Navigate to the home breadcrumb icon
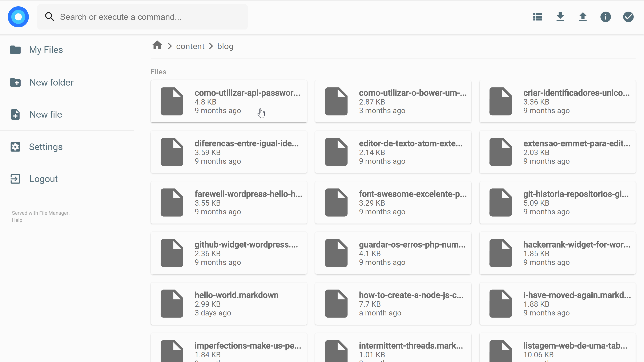 pos(157,46)
